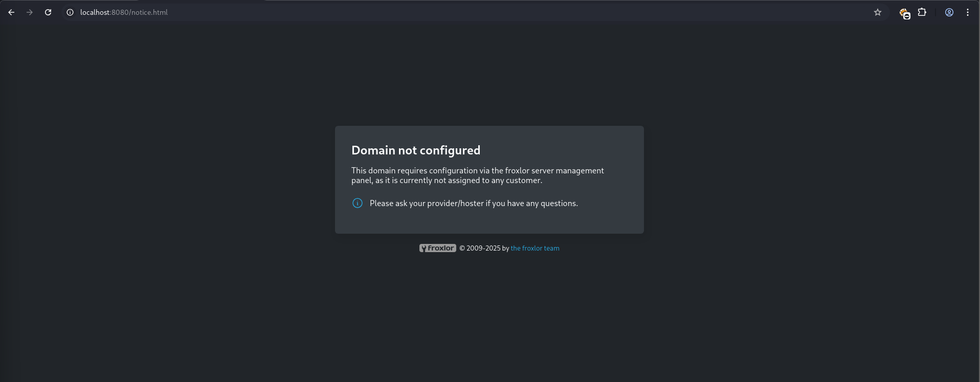Screen dimensions: 980x382
Task: Focus the address bar showing localhost:8080/notice.html
Action: (124, 12)
